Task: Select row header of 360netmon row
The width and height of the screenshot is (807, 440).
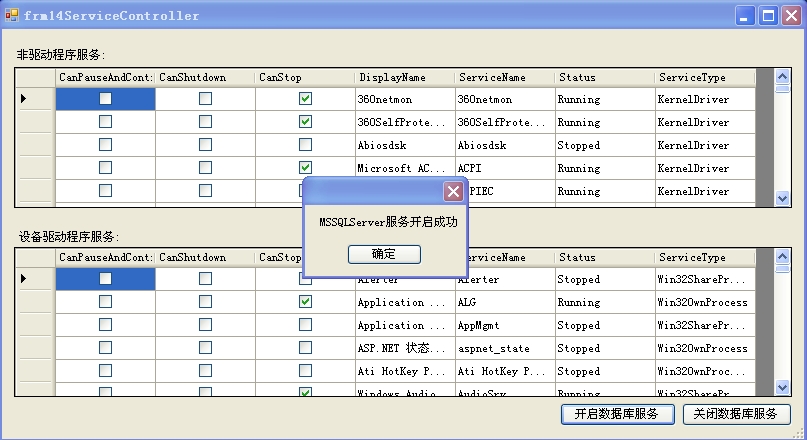Action: 36,98
